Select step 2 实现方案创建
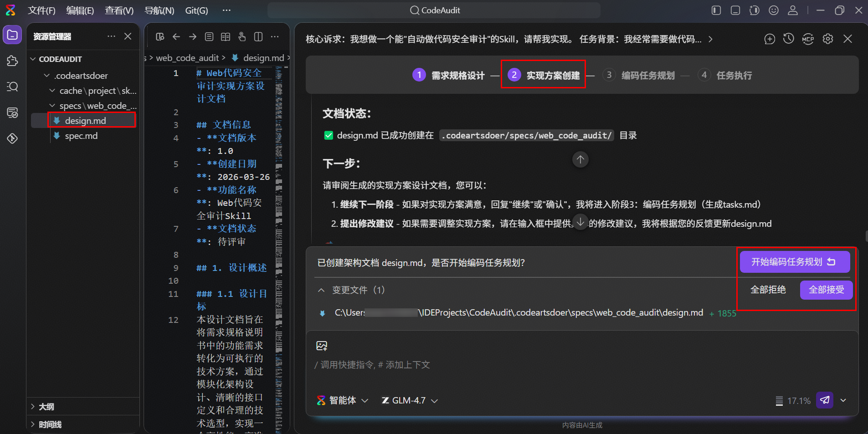Screen dimensions: 868x434 click(x=544, y=75)
